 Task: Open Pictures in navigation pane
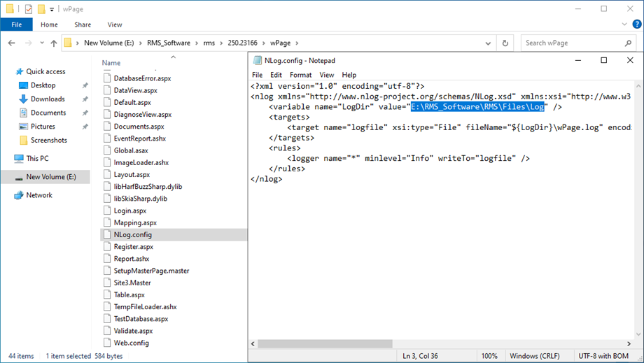tap(43, 127)
